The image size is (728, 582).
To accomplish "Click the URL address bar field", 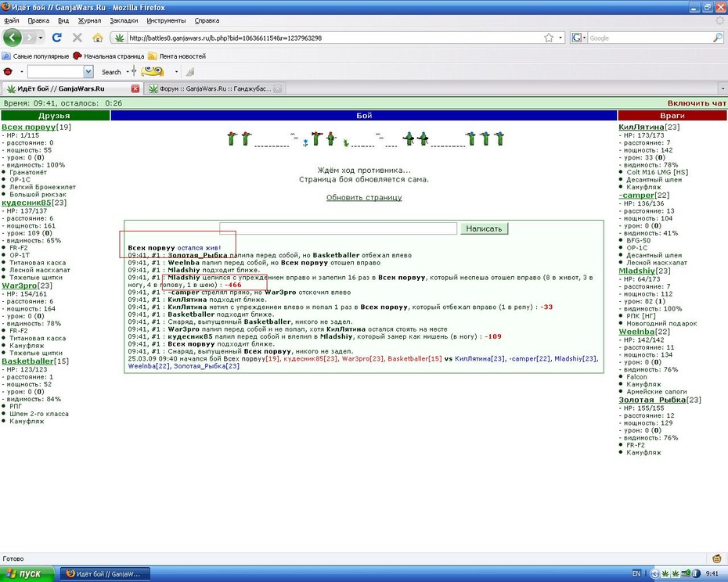I will pos(334,38).
